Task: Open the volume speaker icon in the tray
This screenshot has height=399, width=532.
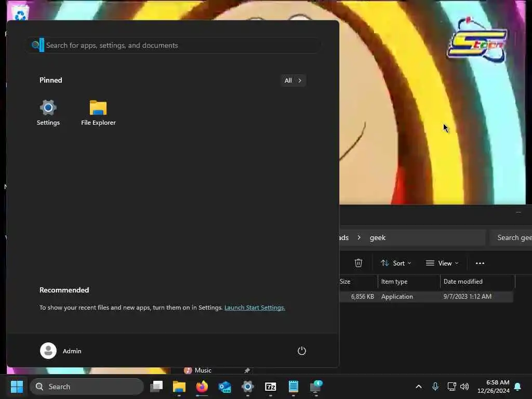Action: [x=464, y=387]
